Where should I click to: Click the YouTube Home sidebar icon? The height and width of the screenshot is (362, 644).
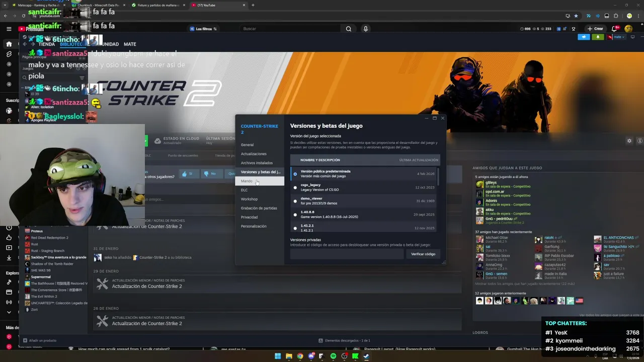(9, 44)
